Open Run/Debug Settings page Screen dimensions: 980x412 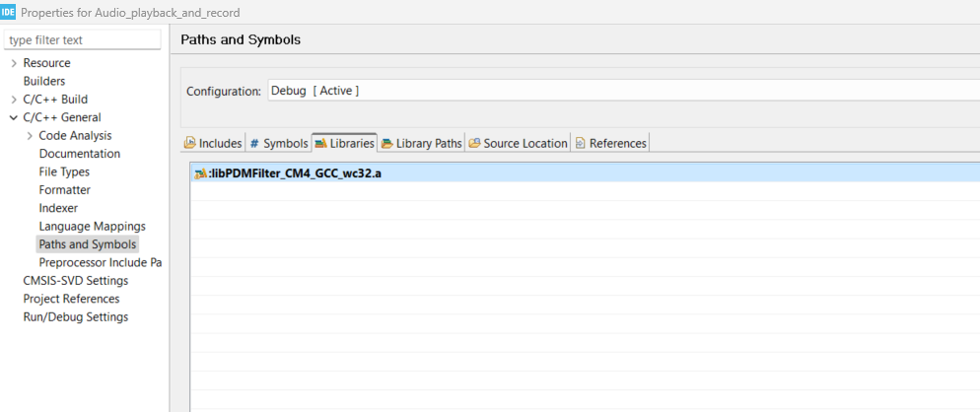pos(76,317)
